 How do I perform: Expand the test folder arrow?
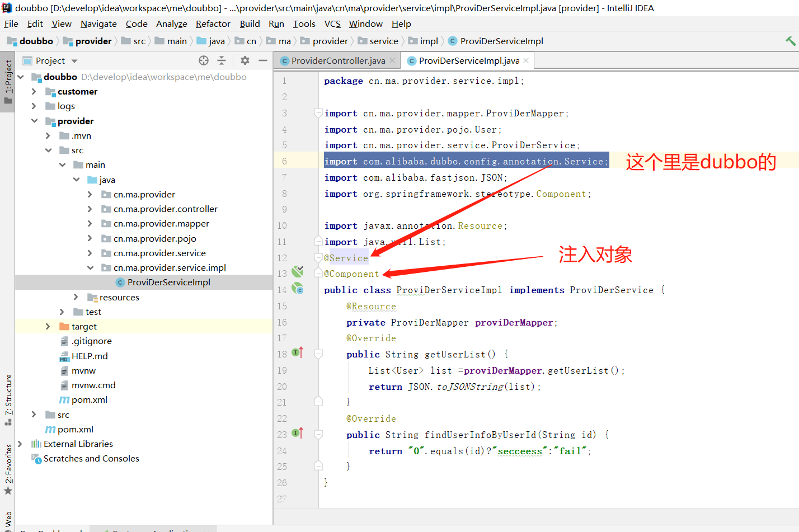pos(62,312)
